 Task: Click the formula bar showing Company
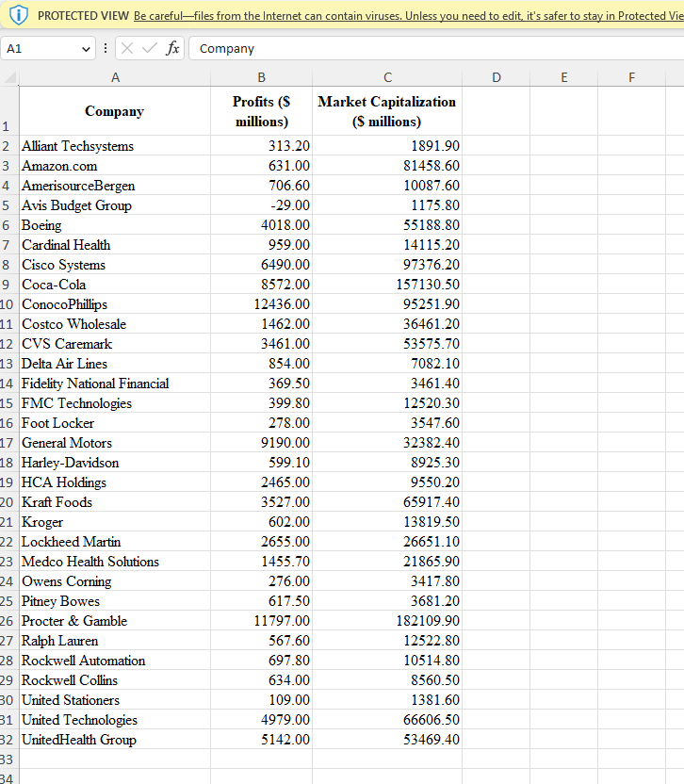point(436,48)
